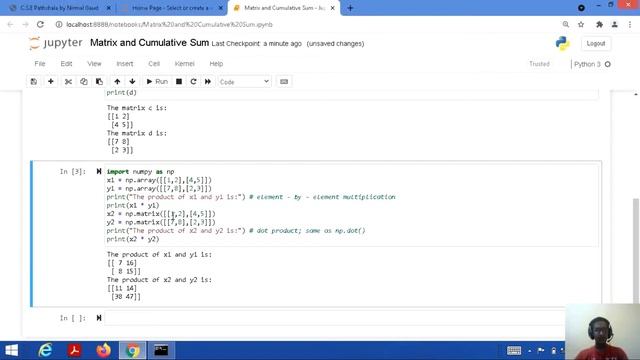The width and height of the screenshot is (640, 360).
Task: Click the Logout button
Action: tap(596, 44)
